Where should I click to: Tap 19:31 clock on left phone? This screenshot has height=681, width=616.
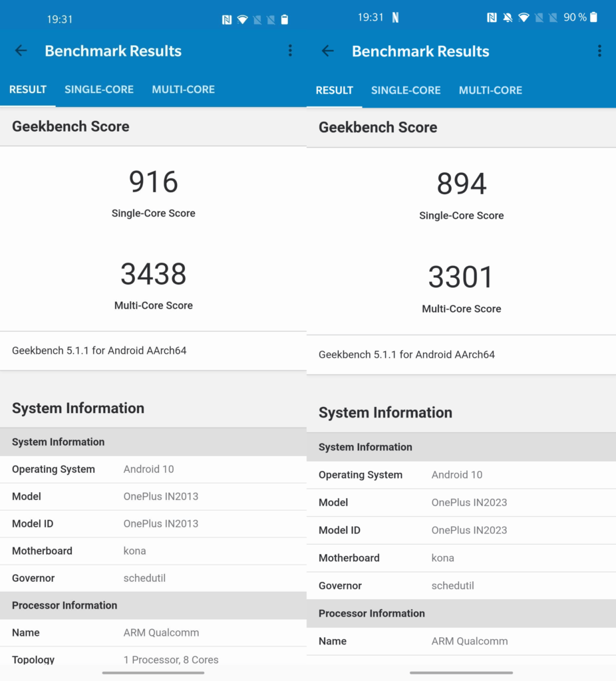[x=59, y=19]
